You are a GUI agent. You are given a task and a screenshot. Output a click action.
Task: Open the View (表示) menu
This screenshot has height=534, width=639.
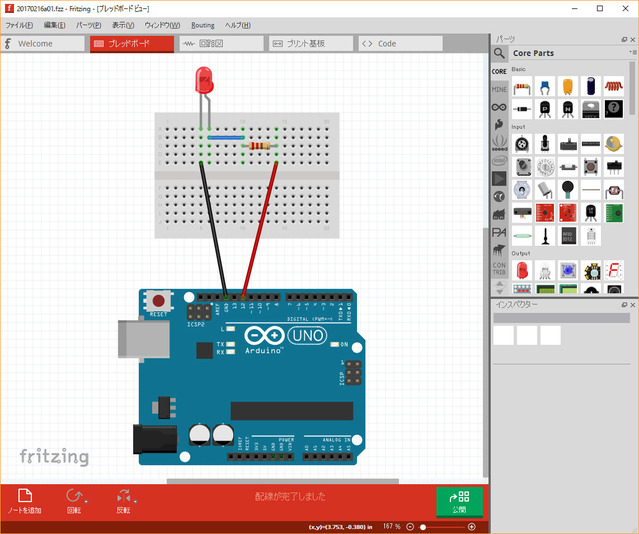tap(123, 25)
